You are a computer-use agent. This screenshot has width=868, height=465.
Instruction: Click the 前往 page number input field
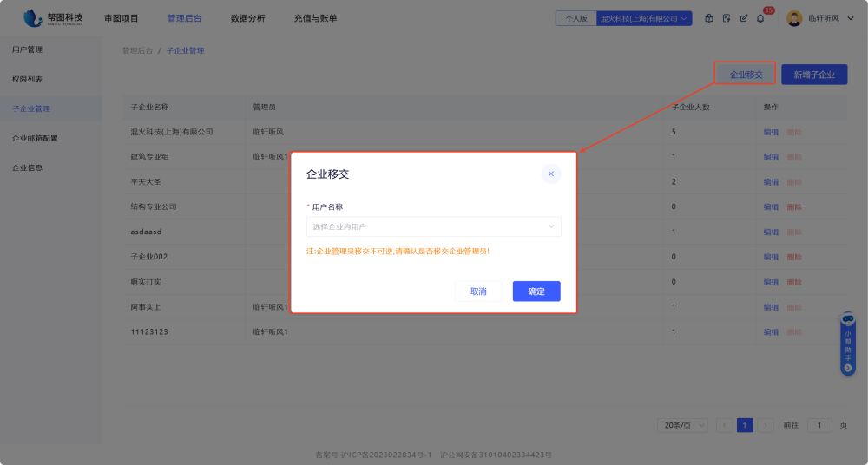(x=819, y=425)
